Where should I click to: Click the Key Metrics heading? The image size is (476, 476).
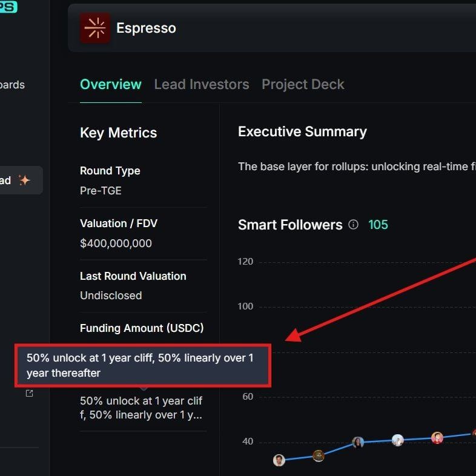coord(118,133)
